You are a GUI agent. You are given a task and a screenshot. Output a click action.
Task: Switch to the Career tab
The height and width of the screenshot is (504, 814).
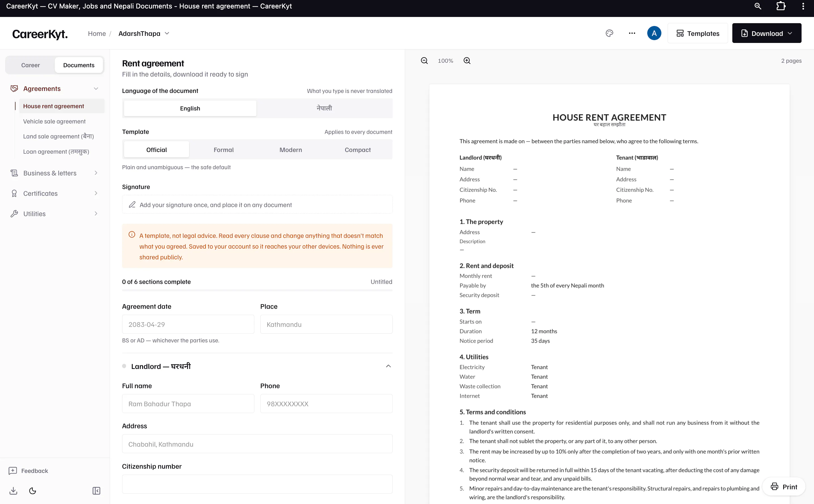(30, 65)
